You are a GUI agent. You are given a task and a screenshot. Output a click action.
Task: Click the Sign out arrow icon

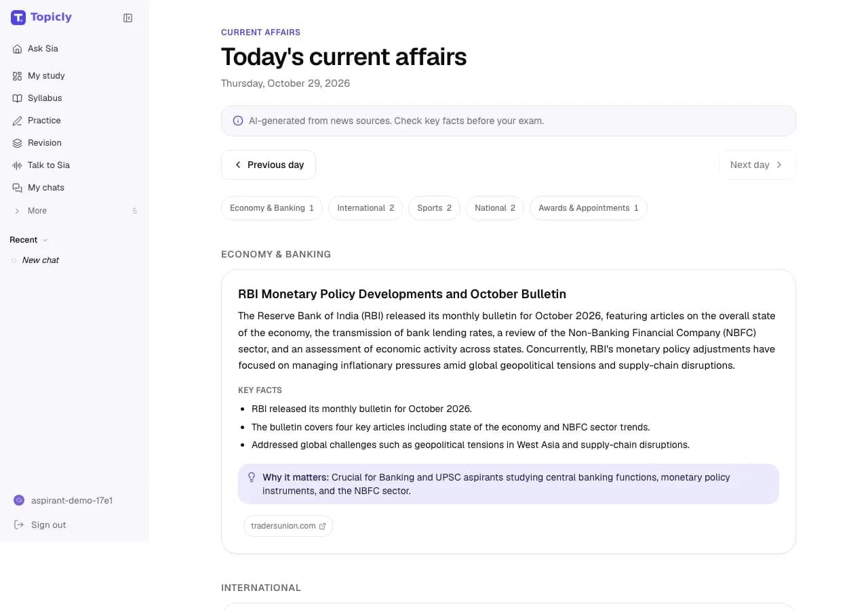19,525
